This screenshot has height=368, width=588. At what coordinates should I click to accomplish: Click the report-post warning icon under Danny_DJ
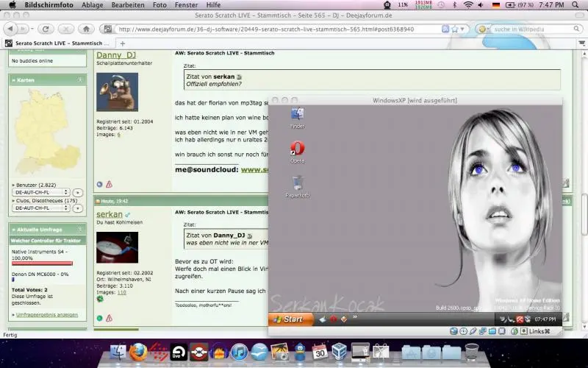(110, 184)
